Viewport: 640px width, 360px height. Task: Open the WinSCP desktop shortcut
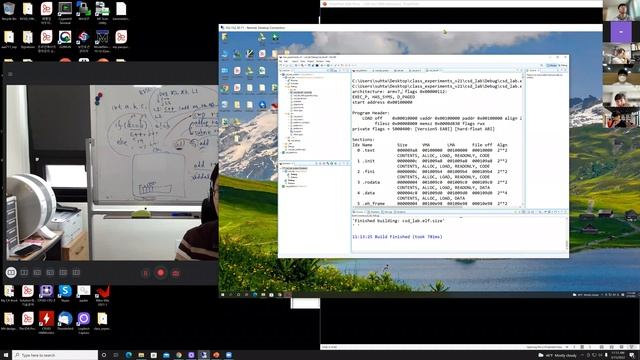point(84,11)
